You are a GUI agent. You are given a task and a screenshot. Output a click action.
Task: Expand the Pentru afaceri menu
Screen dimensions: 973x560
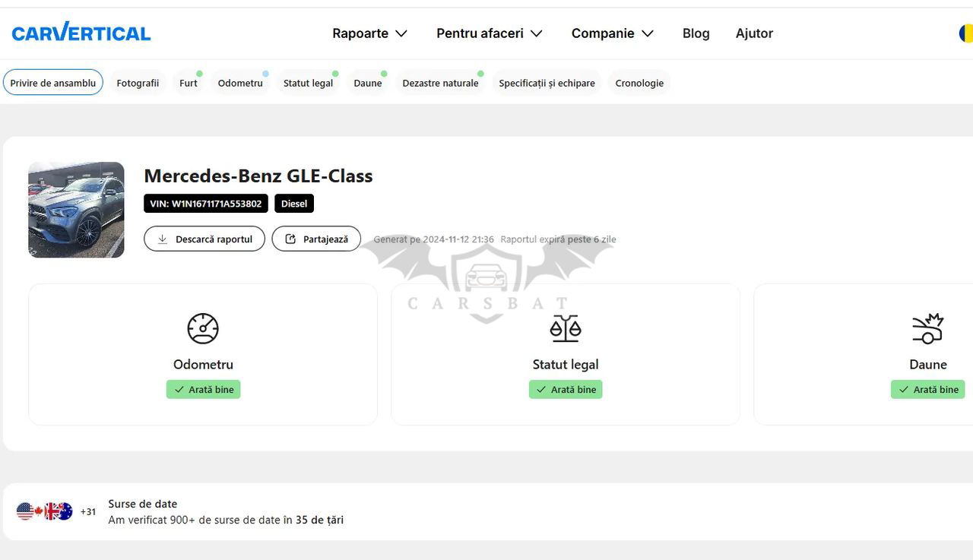tap(490, 33)
